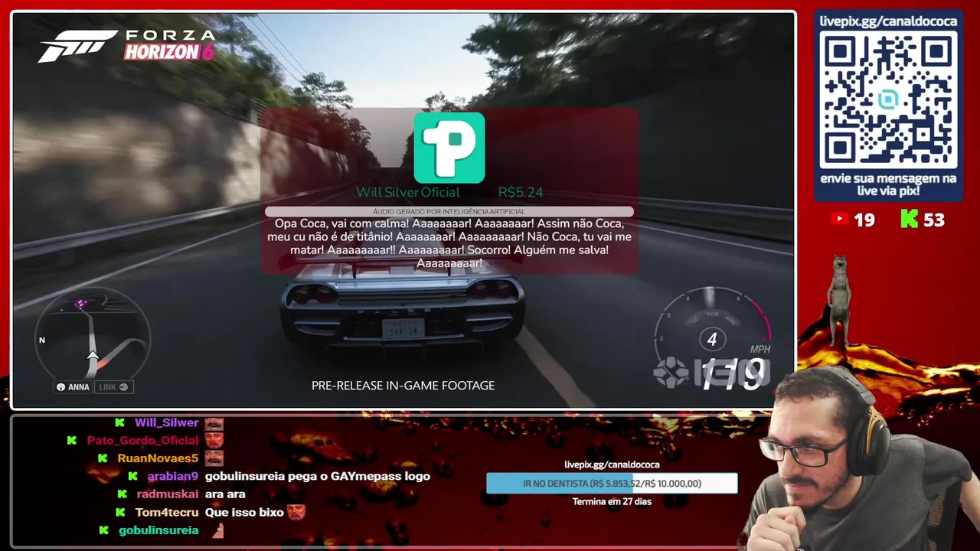Click the Kick badge beside gobulinsureia
The height and width of the screenshot is (551, 980).
[103, 530]
